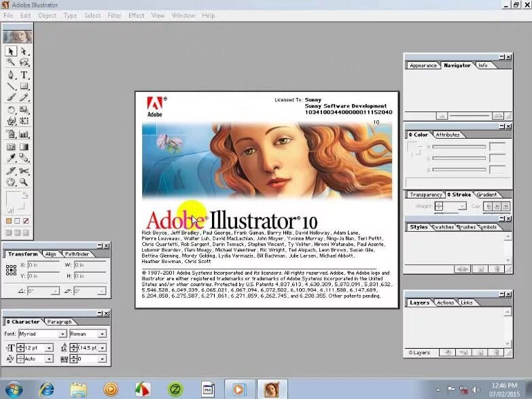
Task: Switch to the Pathfinder tab
Action: tap(77, 254)
